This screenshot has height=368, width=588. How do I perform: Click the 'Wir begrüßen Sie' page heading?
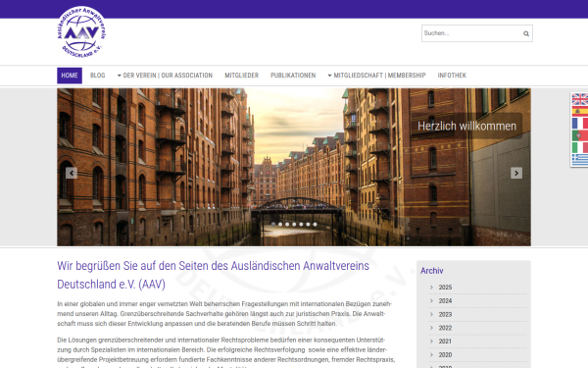[213, 275]
